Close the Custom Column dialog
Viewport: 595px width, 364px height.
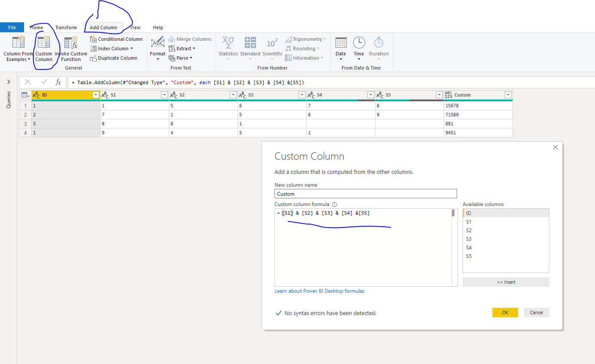(555, 147)
